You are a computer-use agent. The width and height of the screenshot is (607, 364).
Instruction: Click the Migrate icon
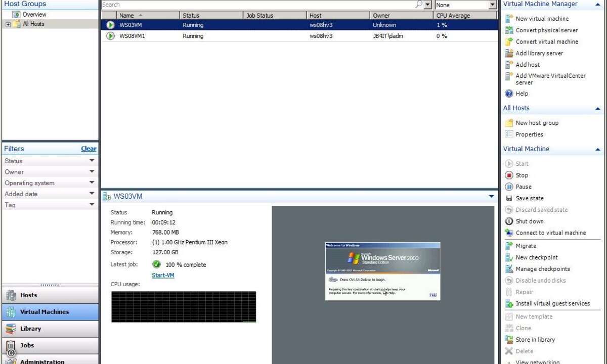pyautogui.click(x=509, y=246)
